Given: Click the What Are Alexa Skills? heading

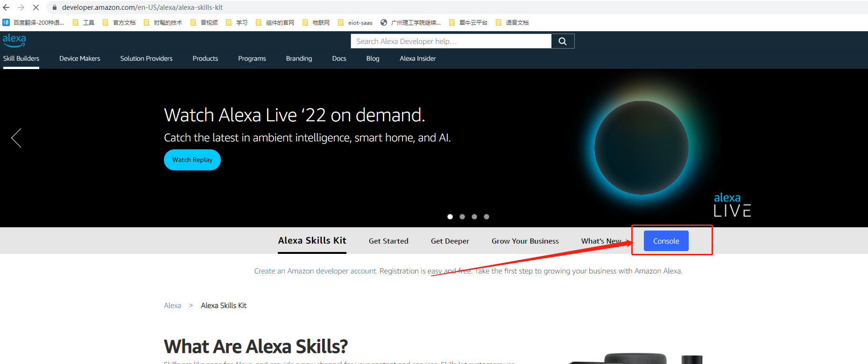Looking at the screenshot, I should tap(256, 347).
